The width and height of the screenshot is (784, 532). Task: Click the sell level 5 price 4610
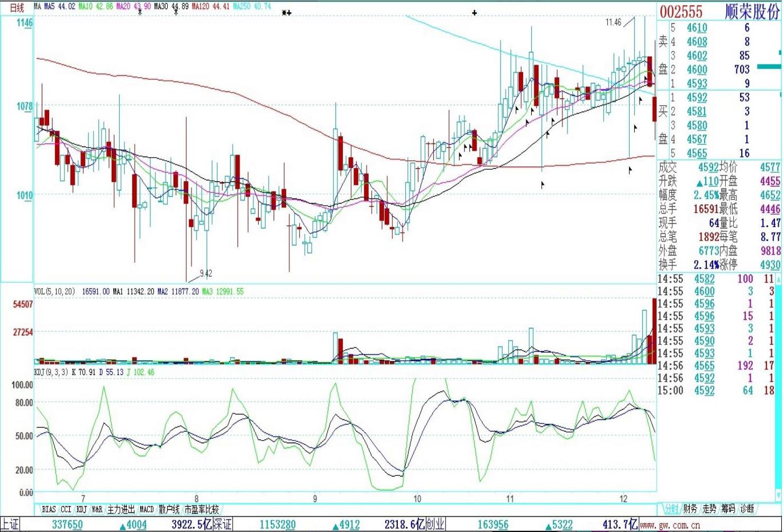click(697, 28)
